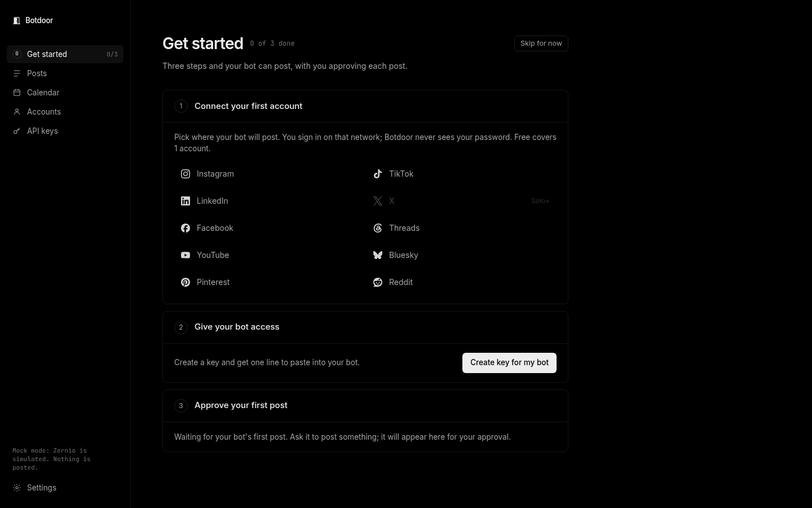Connect a Facebook account

[x=269, y=228]
